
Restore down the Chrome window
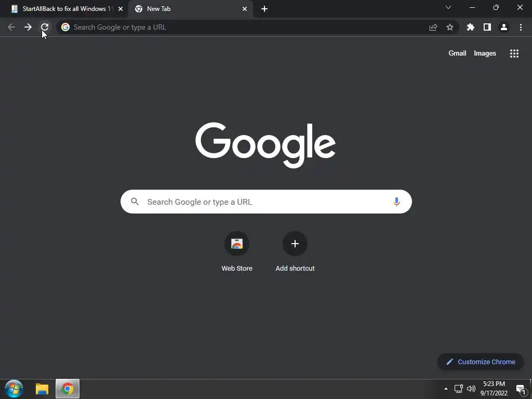496,7
